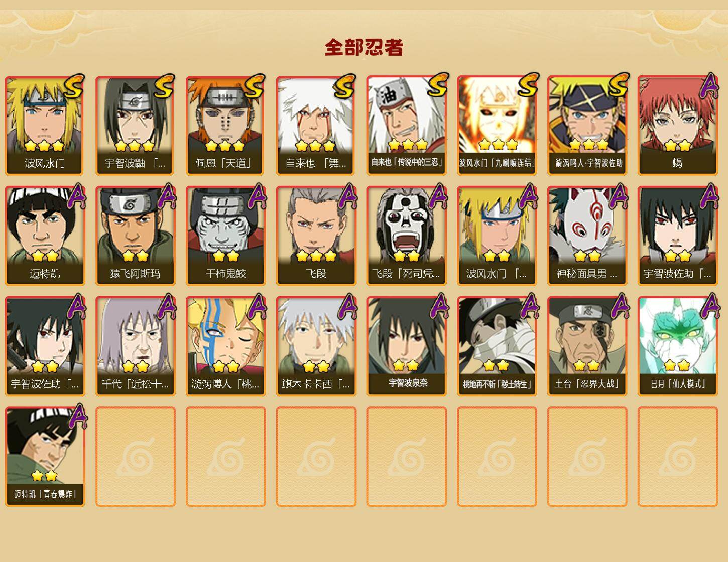Screen dimensions: 728x562
Task: Click the 土台「忍界大战」 card
Action: click(587, 346)
